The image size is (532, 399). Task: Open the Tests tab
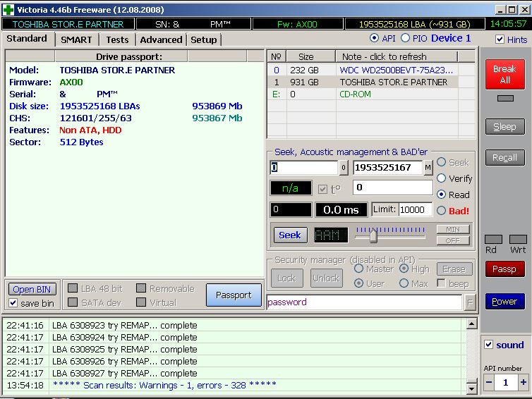click(x=117, y=39)
